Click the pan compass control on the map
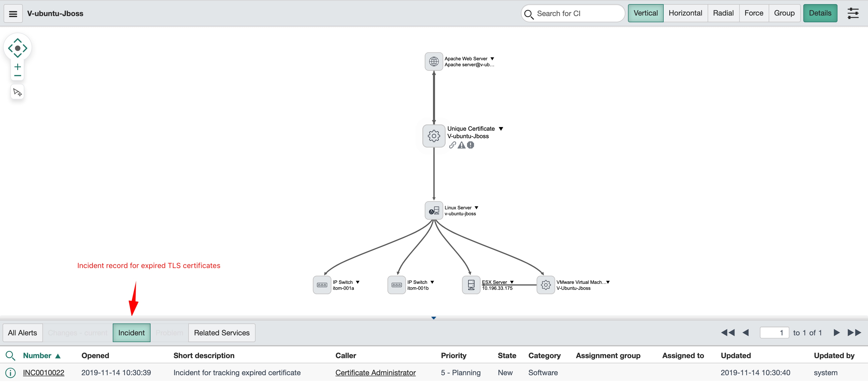The height and width of the screenshot is (384, 868). tap(17, 48)
